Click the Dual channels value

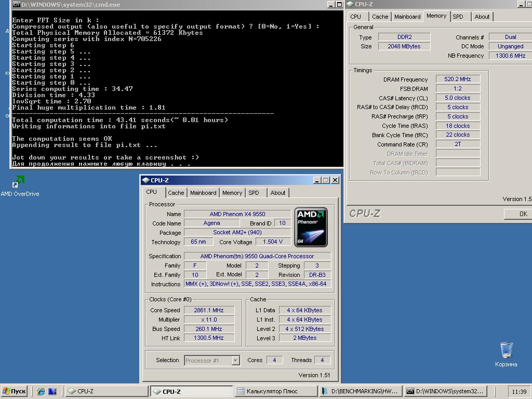coord(510,37)
